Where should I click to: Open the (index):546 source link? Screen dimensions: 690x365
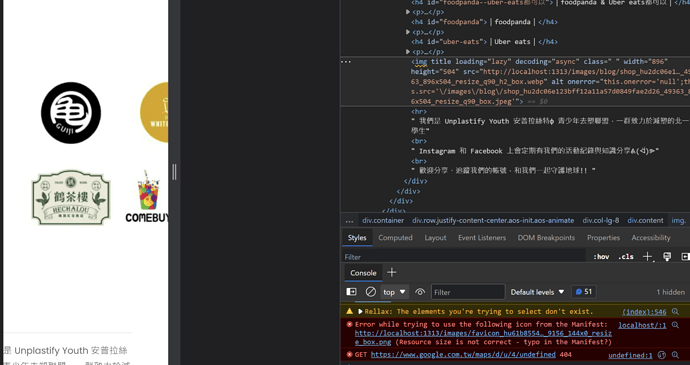coord(644,312)
